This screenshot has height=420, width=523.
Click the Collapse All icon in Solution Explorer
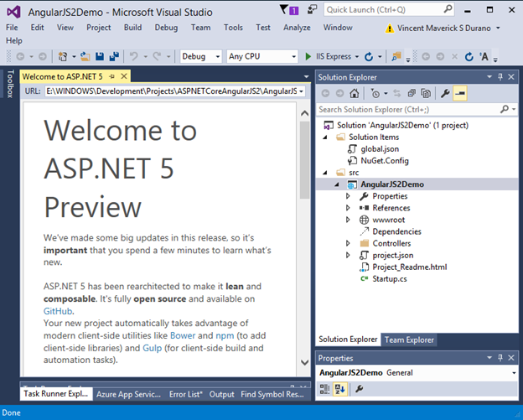[x=412, y=94]
